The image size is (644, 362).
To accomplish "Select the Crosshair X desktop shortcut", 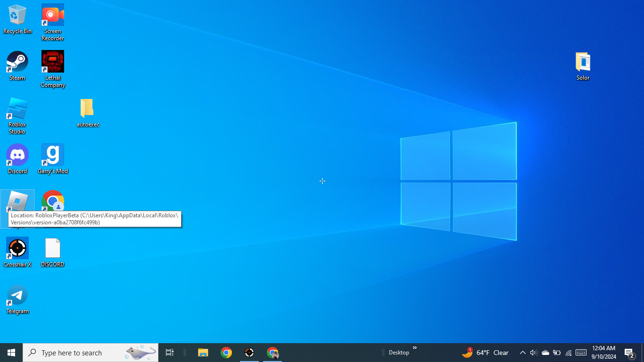I will coord(17,253).
